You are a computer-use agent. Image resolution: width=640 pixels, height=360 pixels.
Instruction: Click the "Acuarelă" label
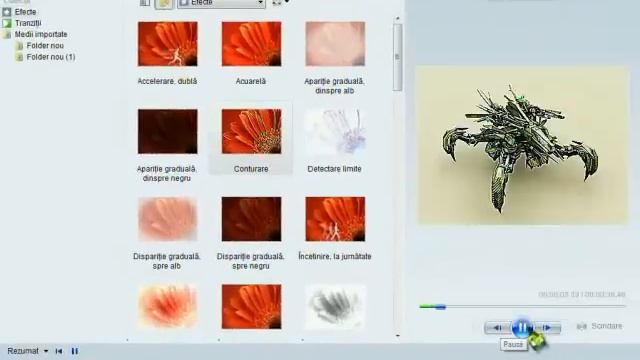(251, 81)
